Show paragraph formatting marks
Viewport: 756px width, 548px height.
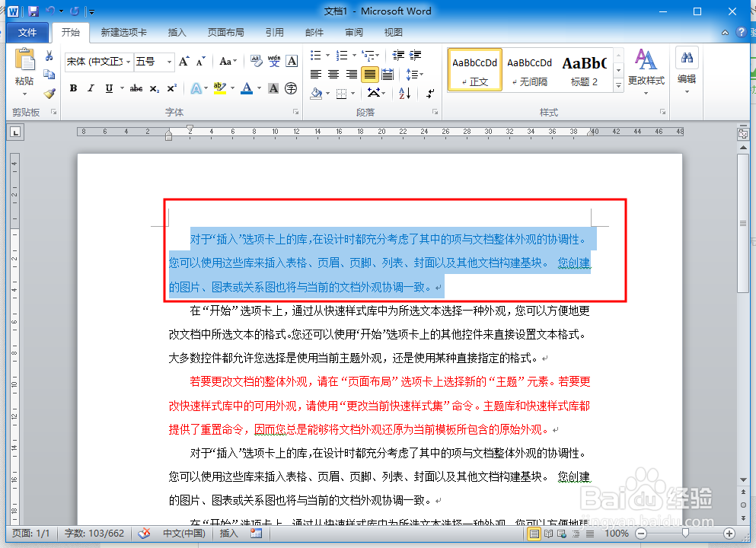[x=429, y=94]
